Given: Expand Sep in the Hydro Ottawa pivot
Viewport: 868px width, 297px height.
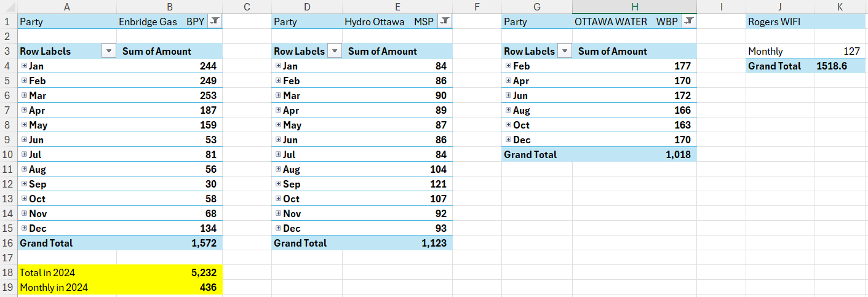Looking at the screenshot, I should coord(278,184).
